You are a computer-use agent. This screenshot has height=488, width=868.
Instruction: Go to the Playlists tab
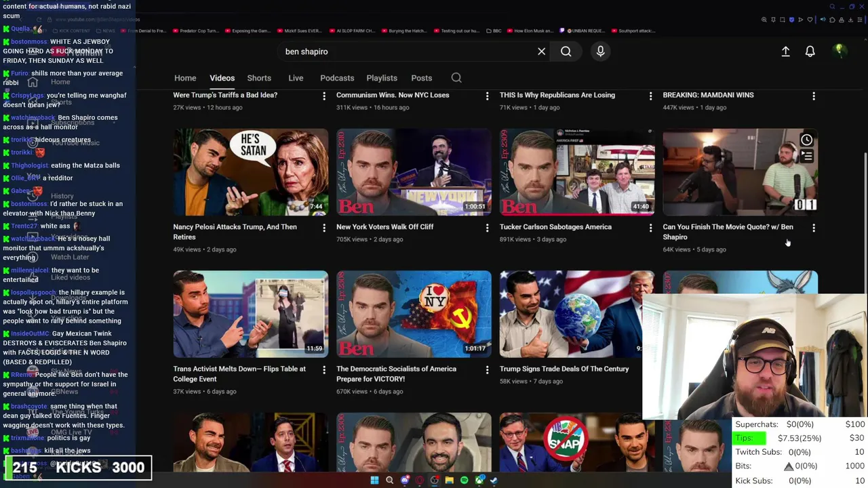pos(382,78)
